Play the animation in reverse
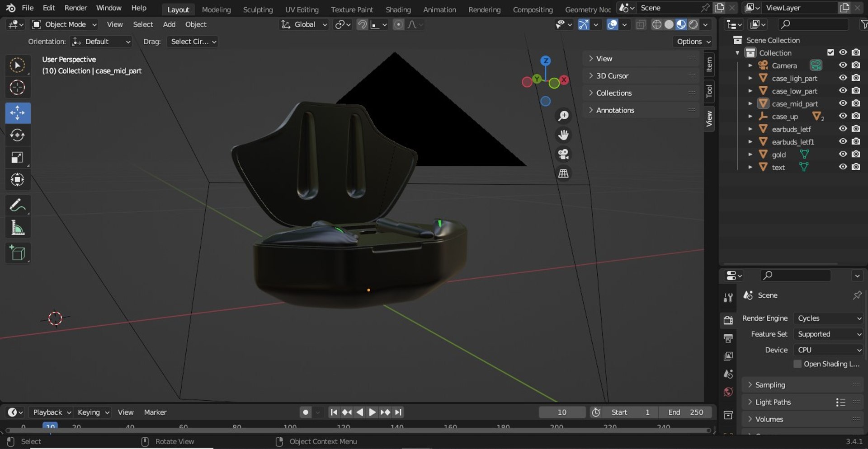Screen dimensions: 868x449 (x=360, y=412)
